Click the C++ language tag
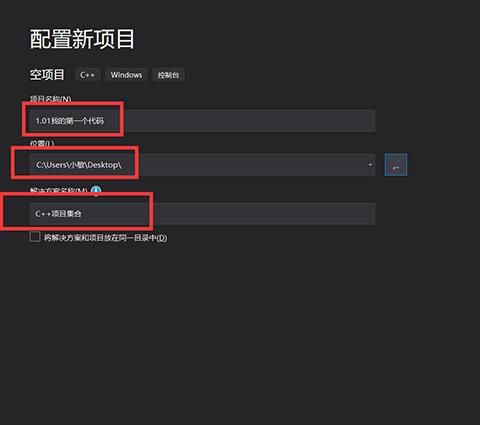 coord(87,75)
